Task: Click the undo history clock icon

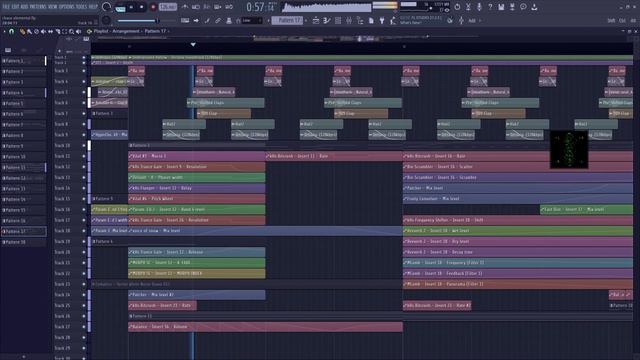Action: [x=457, y=7]
